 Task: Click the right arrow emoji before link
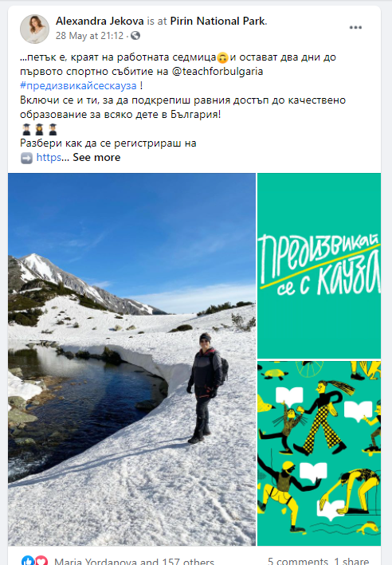[x=26, y=158]
